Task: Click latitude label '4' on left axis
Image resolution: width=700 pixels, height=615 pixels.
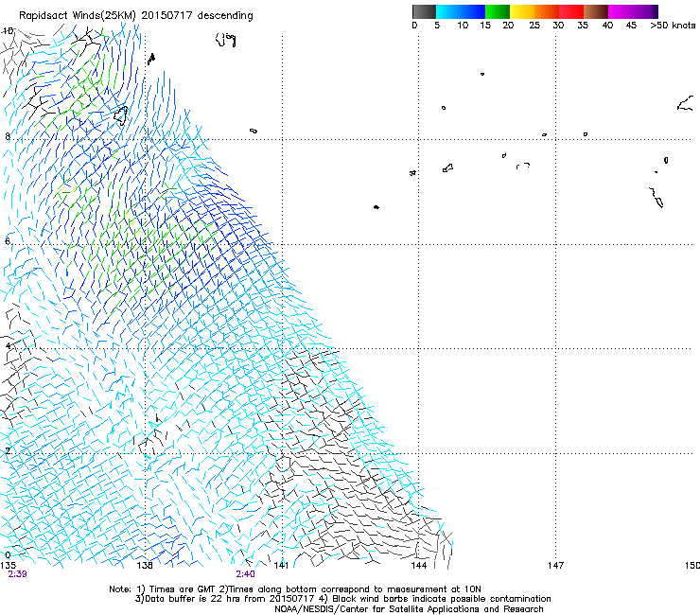Action: [x=8, y=346]
